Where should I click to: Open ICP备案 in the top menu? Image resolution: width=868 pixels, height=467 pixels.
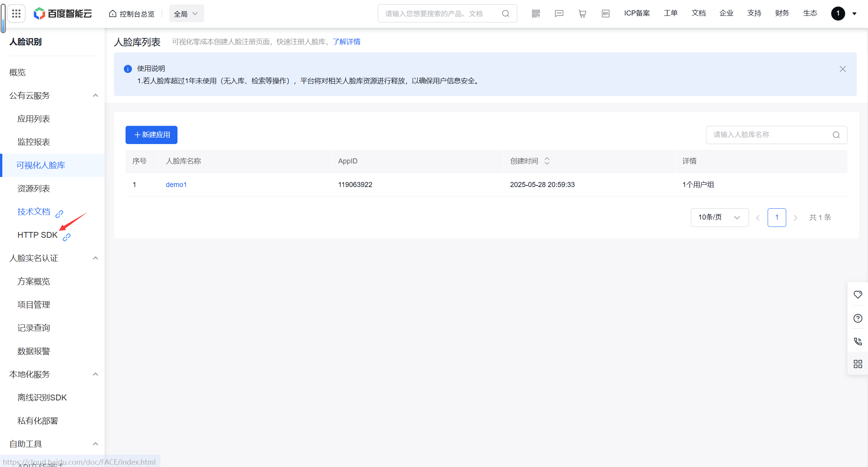tap(637, 13)
